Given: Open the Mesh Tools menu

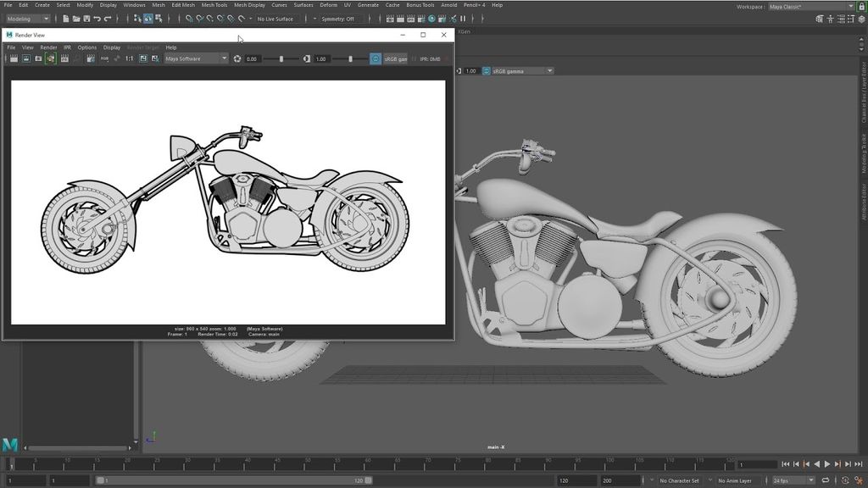Looking at the screenshot, I should pyautogui.click(x=214, y=5).
